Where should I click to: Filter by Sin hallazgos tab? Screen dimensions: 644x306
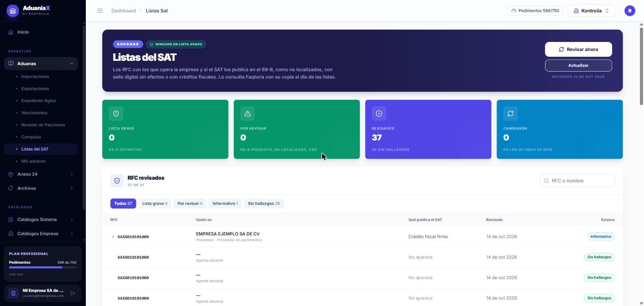(264, 204)
